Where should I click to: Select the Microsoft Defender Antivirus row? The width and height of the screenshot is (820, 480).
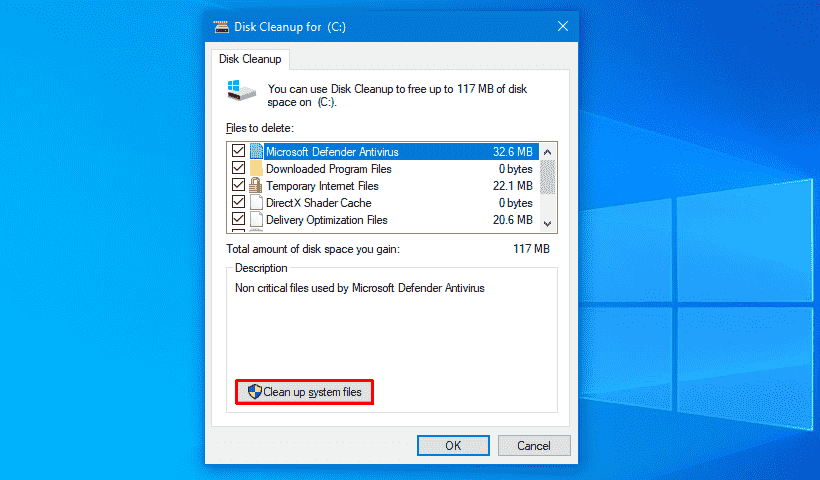click(x=384, y=152)
